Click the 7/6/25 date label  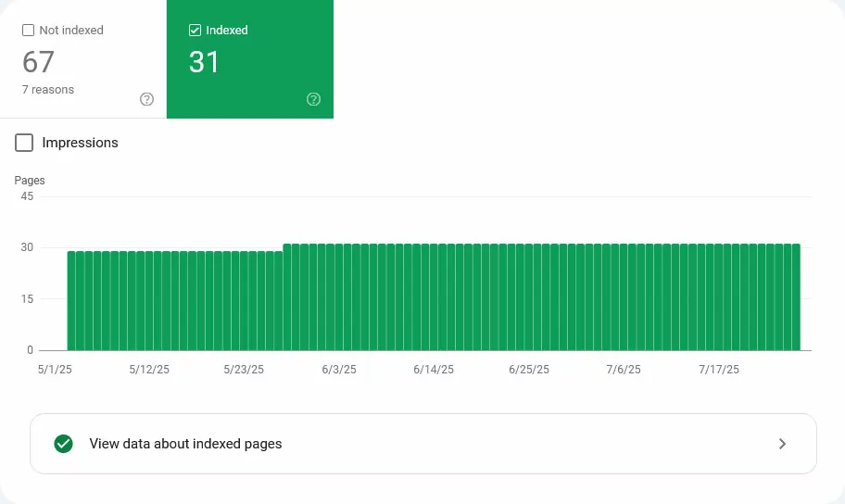click(624, 370)
